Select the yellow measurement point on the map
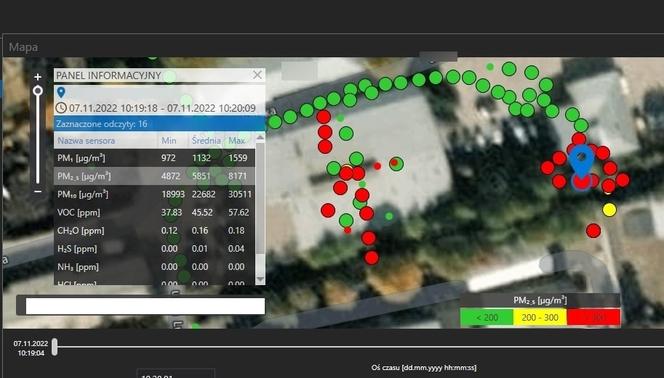The height and width of the screenshot is (378, 664). pos(609,210)
